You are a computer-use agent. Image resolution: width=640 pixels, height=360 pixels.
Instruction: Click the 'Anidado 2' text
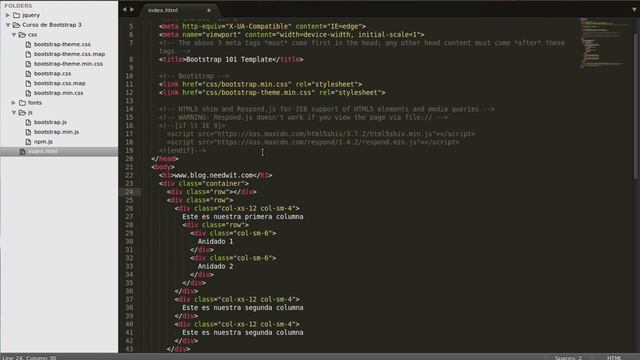tap(216, 267)
